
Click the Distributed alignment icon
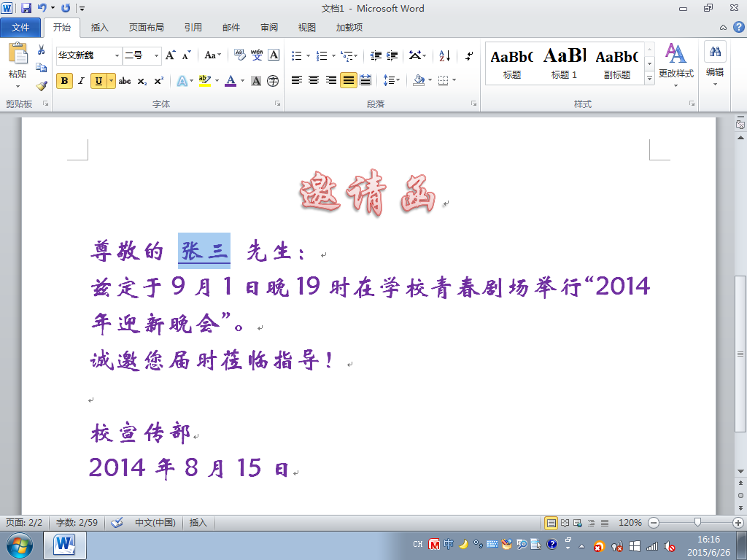pyautogui.click(x=365, y=80)
